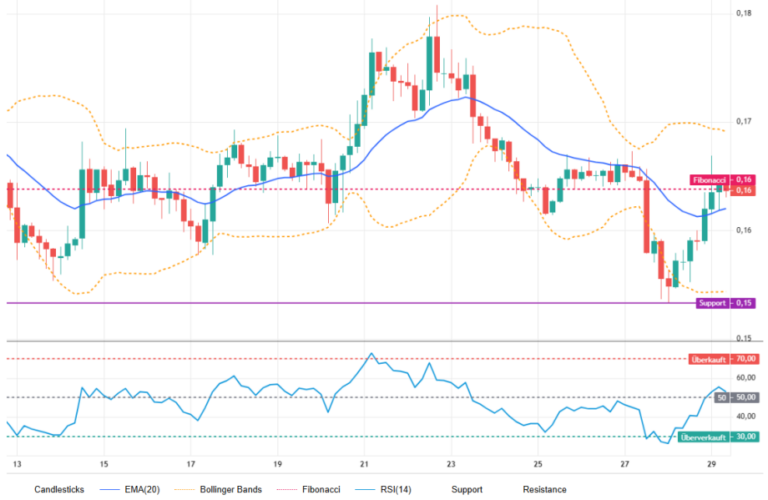768x500 pixels.
Task: Click date label 13 on time axis
Action: click(x=17, y=464)
